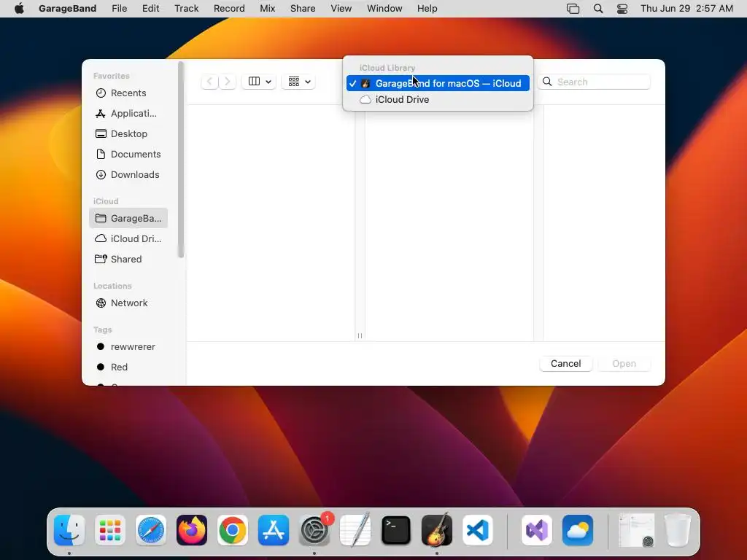Go back with the left arrow button
The width and height of the screenshot is (747, 560).
(x=209, y=82)
